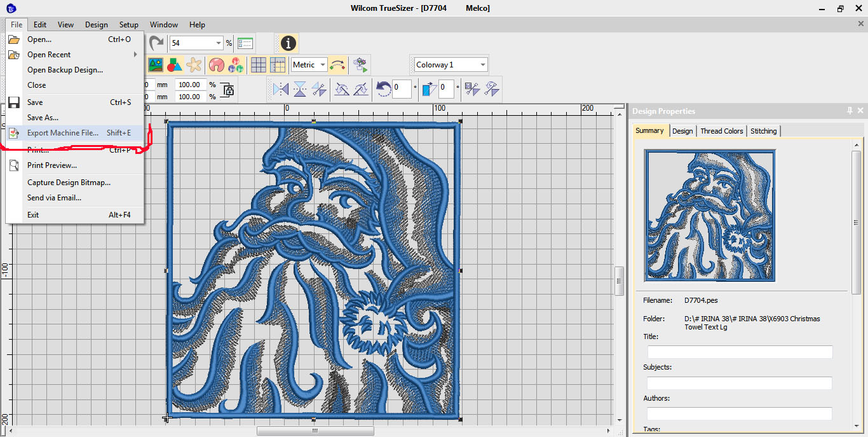The image size is (868, 437).
Task: Click the Redo arrow icon
Action: 156,43
